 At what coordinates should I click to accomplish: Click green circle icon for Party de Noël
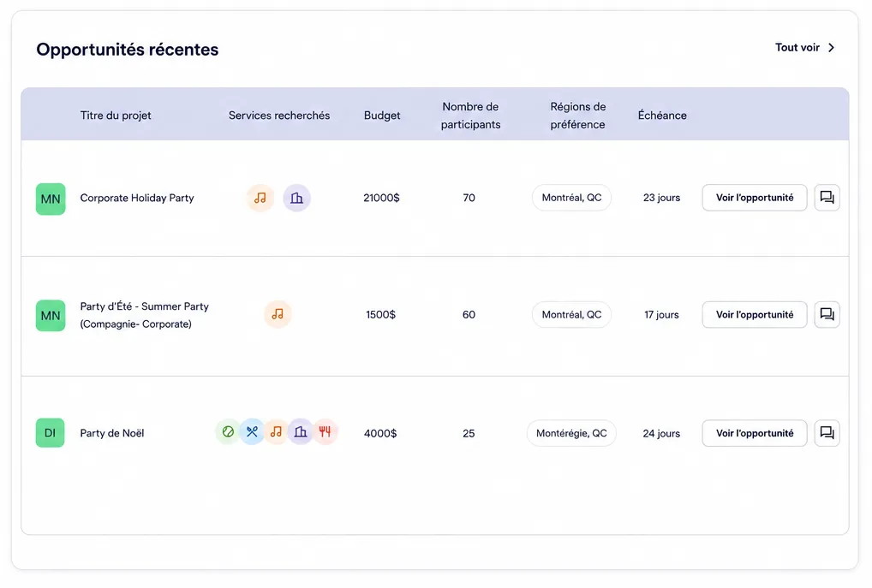[x=228, y=432]
